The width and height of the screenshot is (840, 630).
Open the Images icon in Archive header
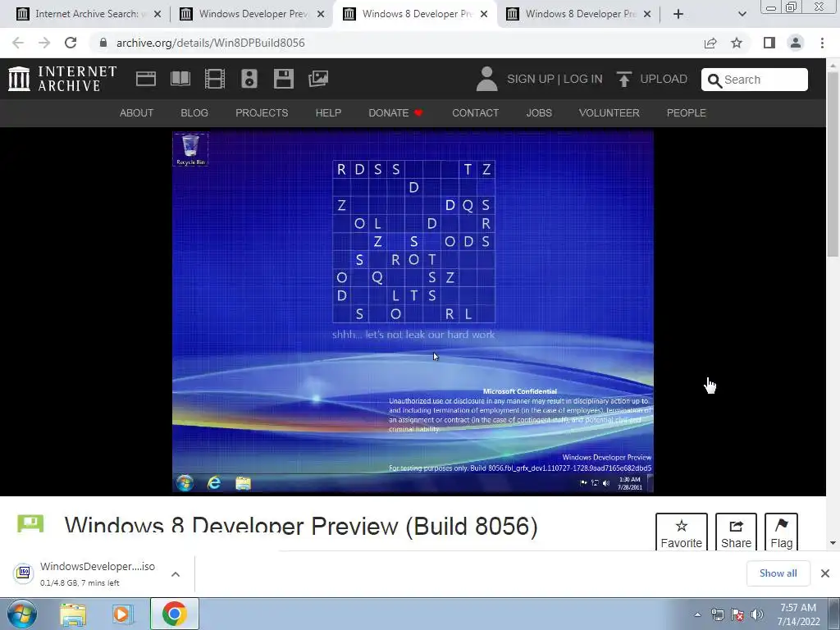[318, 79]
